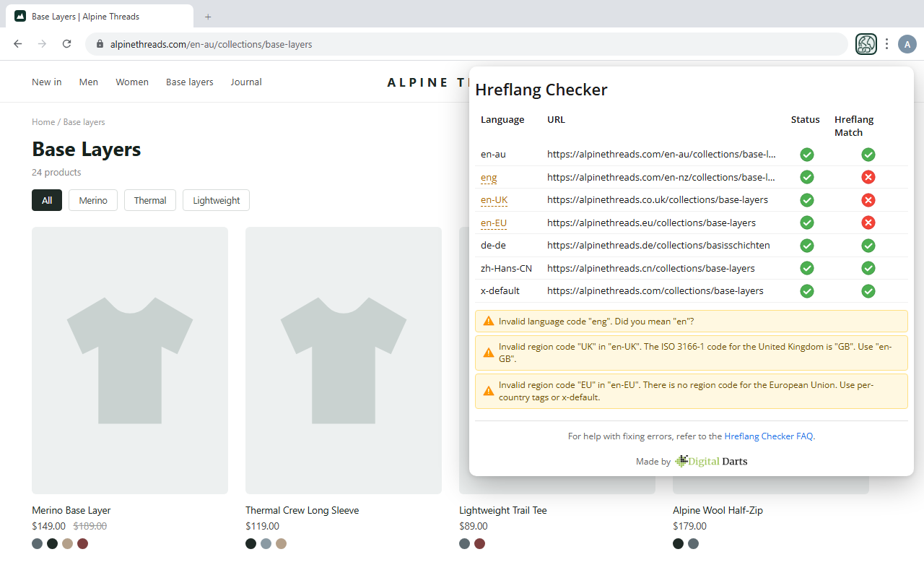The image size is (924, 578).
Task: Open the Merino Base Layer product title
Action: [x=71, y=510]
